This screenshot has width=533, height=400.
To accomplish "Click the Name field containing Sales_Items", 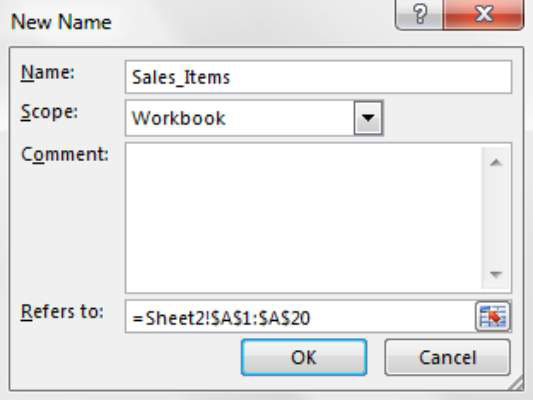I will pyautogui.click(x=318, y=77).
